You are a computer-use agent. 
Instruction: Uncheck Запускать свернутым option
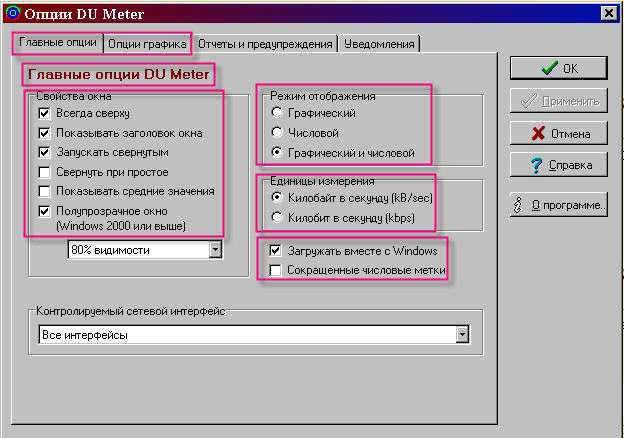click(x=44, y=152)
